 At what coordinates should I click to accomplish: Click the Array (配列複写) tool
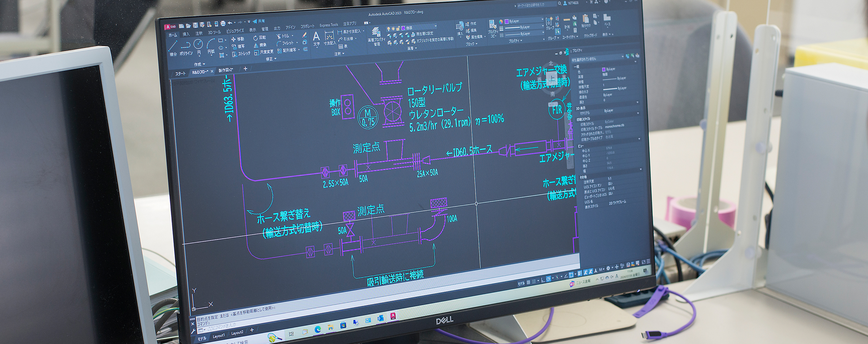[289, 50]
